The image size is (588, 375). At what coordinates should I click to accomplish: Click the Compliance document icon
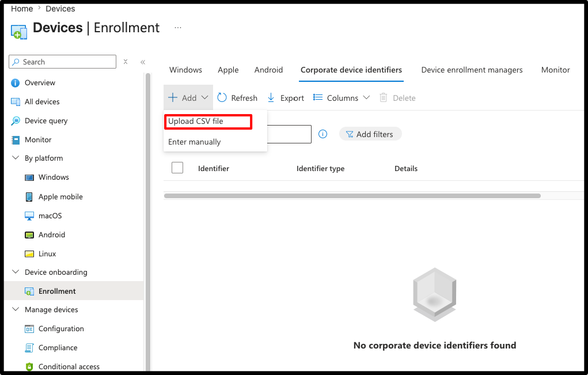point(29,347)
